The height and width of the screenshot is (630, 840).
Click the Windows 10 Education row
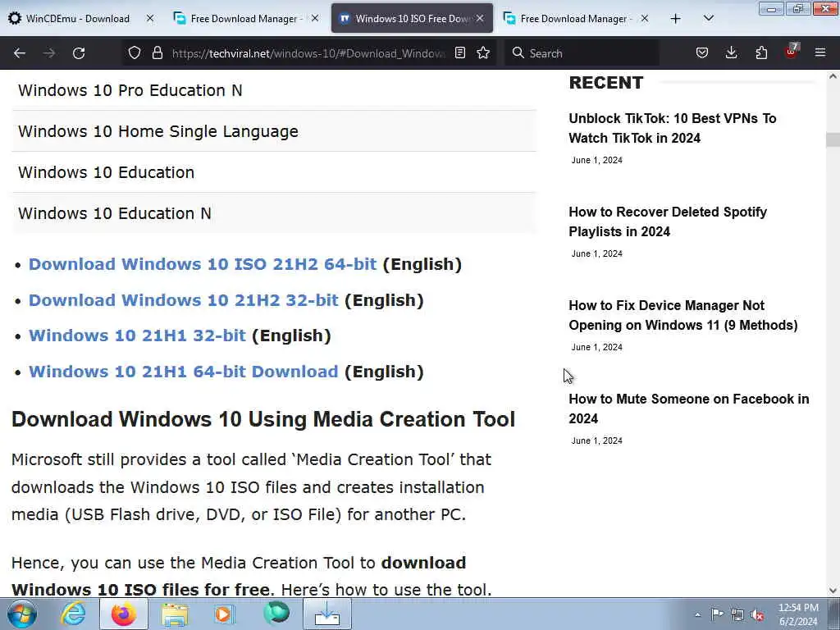[274, 172]
